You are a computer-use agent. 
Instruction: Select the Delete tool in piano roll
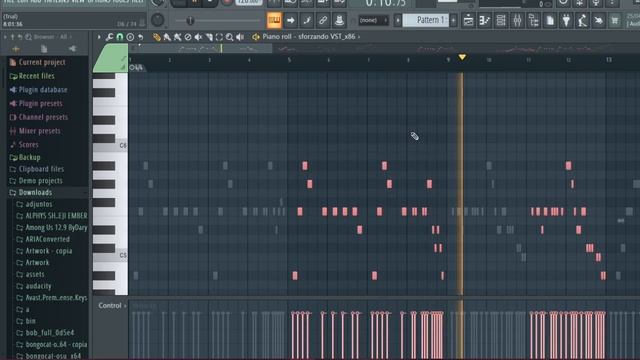[x=188, y=37]
